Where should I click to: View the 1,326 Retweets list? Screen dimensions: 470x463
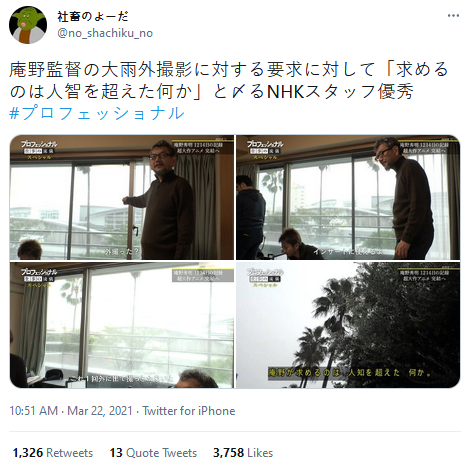click(53, 453)
